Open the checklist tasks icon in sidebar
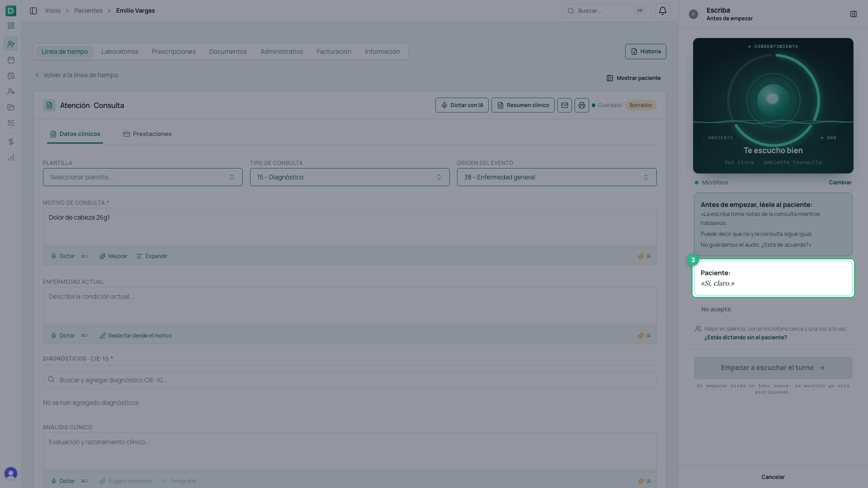868x488 pixels. (x=11, y=123)
